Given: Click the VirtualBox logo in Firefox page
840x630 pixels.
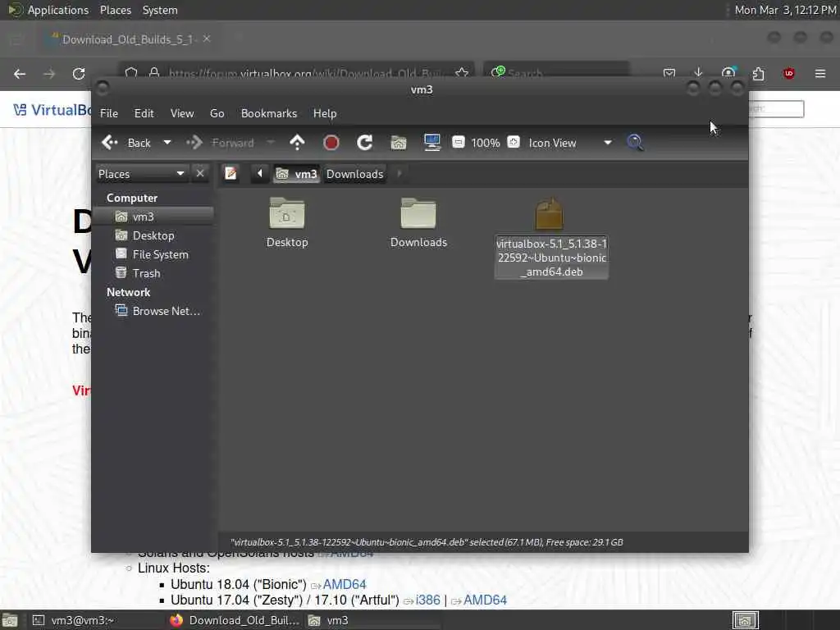Looking at the screenshot, I should [52, 110].
